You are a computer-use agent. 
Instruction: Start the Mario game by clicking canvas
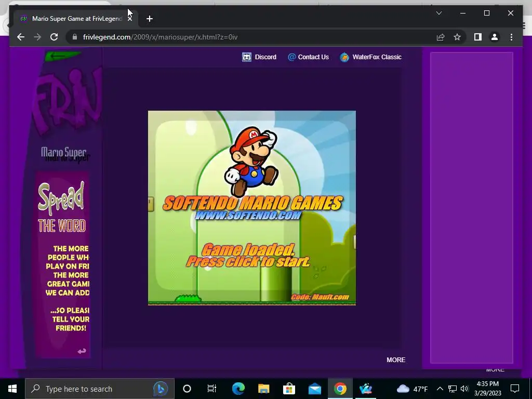click(x=252, y=208)
